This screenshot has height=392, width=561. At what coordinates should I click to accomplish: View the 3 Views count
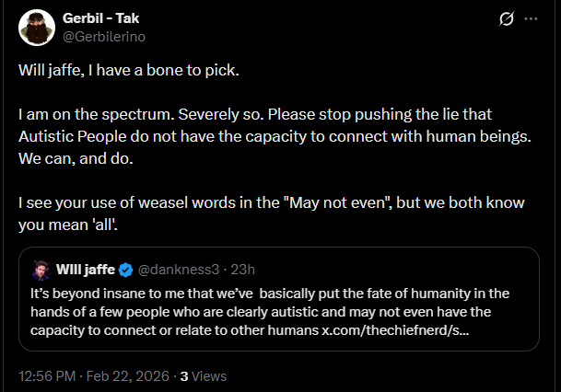coord(204,375)
